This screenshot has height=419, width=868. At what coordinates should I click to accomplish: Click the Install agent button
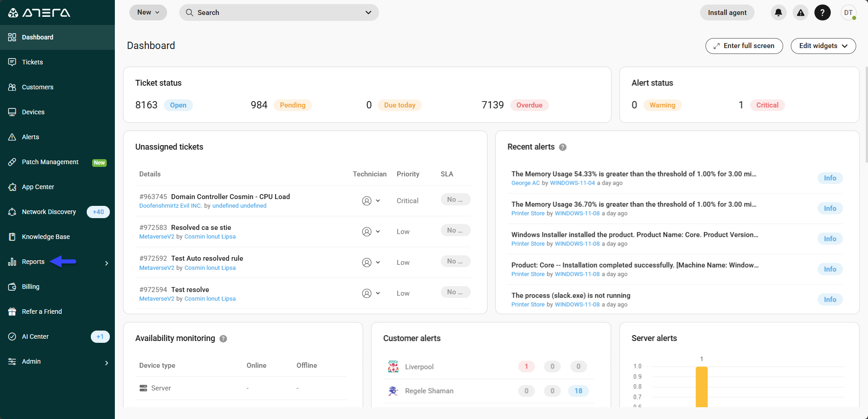click(x=727, y=12)
